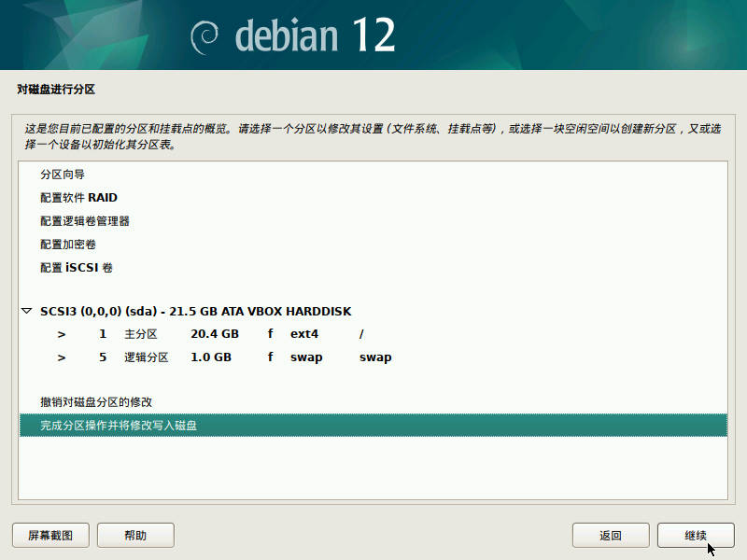The height and width of the screenshot is (560, 747).
Task: Select 完成分区操作并将修改写入磁盘 highlighted row
Action: pyautogui.click(x=373, y=426)
